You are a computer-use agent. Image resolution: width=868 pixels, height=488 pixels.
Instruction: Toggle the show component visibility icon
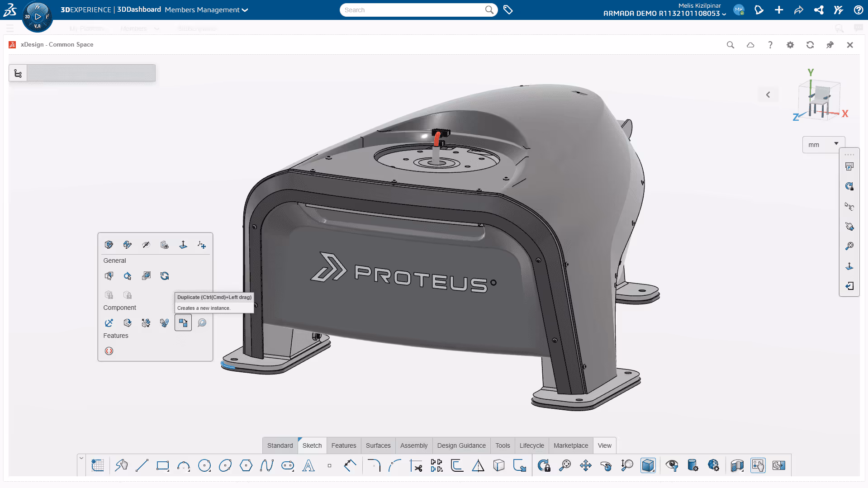pyautogui.click(x=165, y=245)
